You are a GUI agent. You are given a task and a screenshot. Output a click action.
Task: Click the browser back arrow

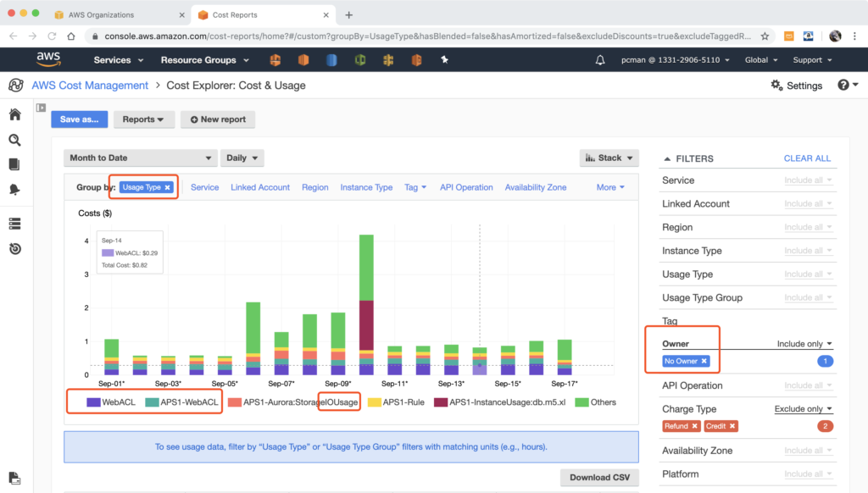click(14, 36)
